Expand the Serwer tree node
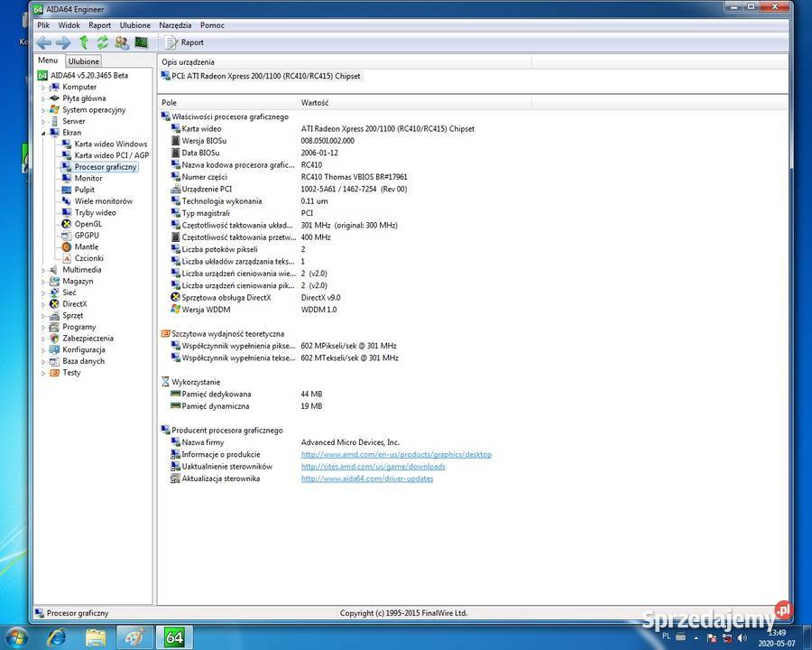Image resolution: width=812 pixels, height=650 pixels. pyautogui.click(x=43, y=122)
